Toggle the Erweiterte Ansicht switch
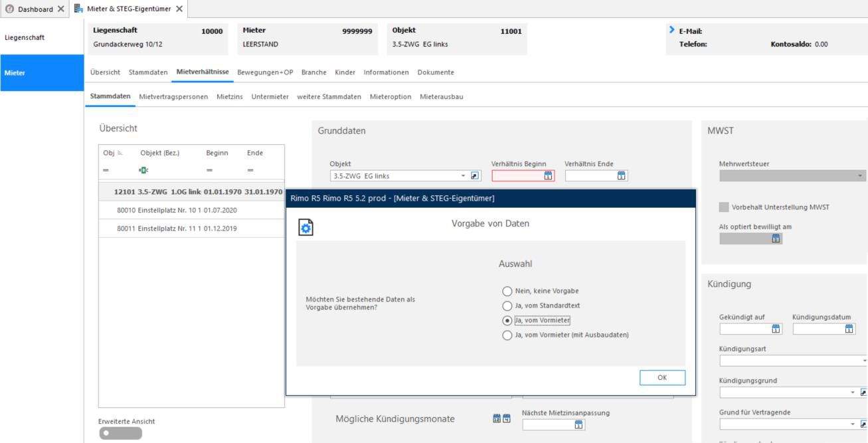 point(120,433)
